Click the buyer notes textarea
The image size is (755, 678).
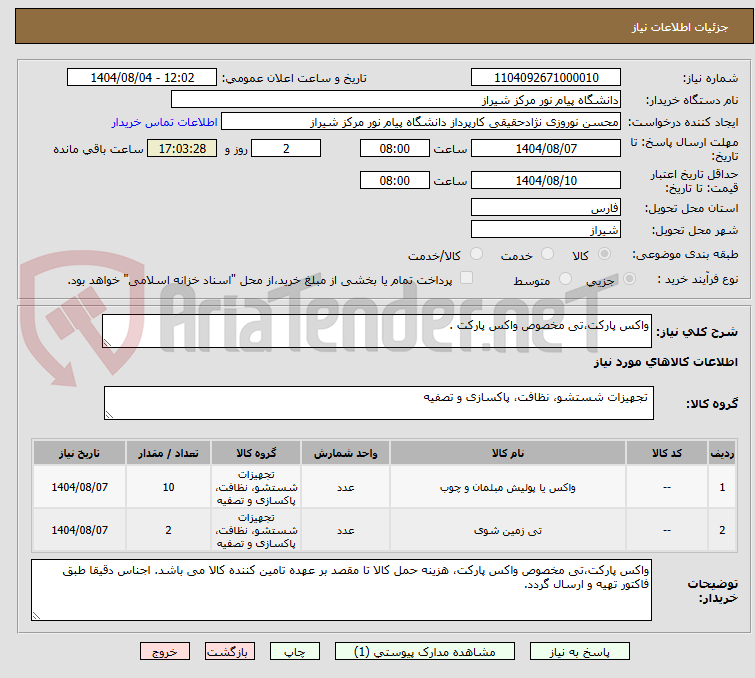(341, 589)
